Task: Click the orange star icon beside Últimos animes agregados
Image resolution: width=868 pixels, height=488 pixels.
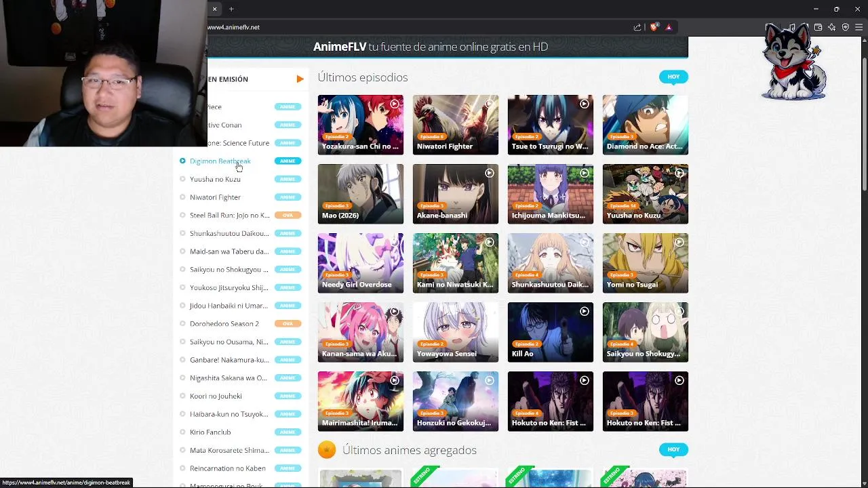Action: point(327,449)
